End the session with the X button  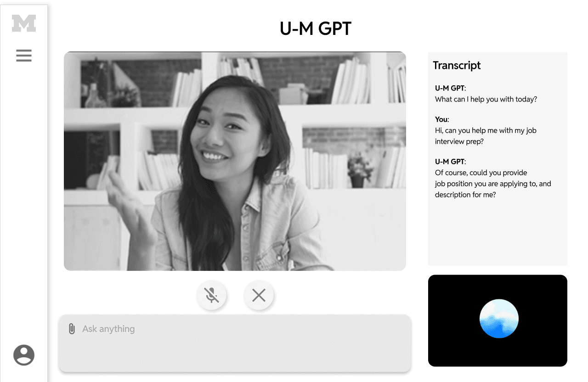(259, 295)
